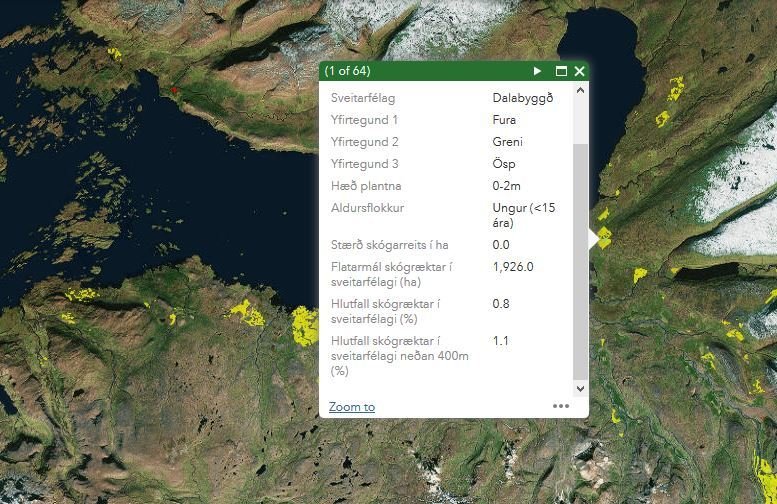Click the Zoom to link
Image resolution: width=777 pixels, height=504 pixels.
[351, 407]
